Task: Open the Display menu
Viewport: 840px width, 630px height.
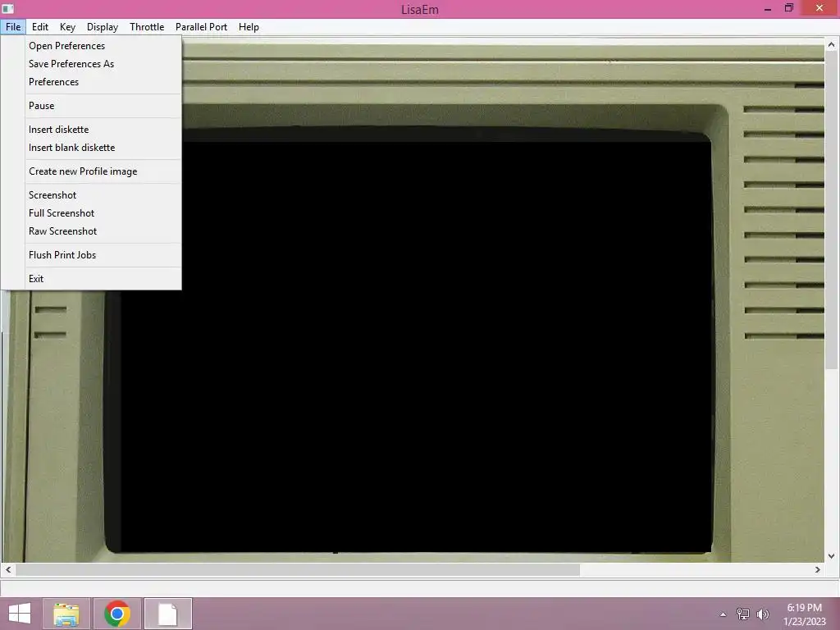Action: [103, 27]
